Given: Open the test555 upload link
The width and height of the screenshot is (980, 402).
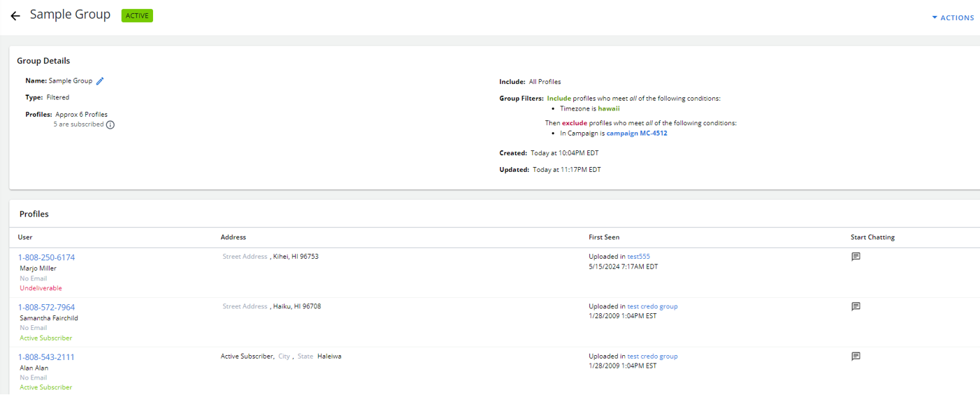Looking at the screenshot, I should coord(638,257).
